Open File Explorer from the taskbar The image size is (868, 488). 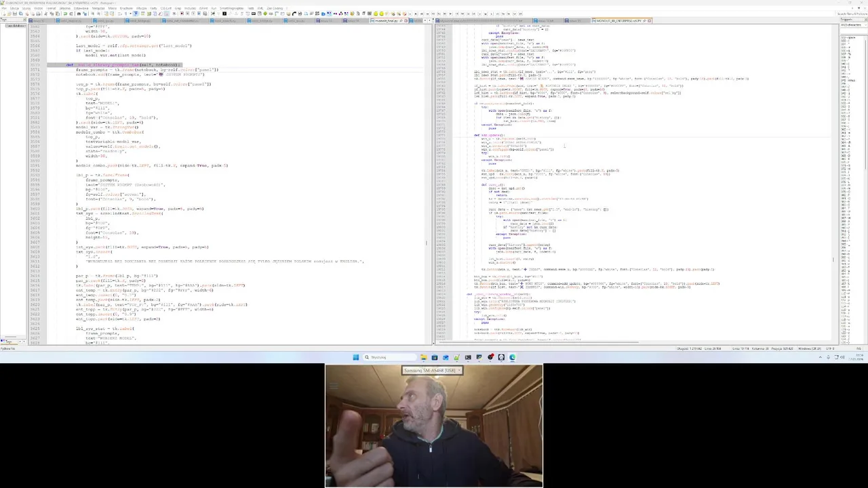coord(423,357)
